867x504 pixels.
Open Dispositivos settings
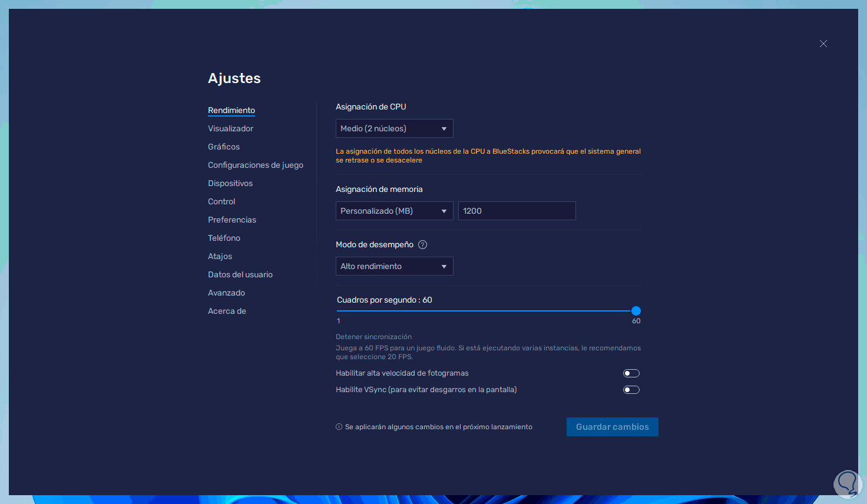pyautogui.click(x=230, y=183)
